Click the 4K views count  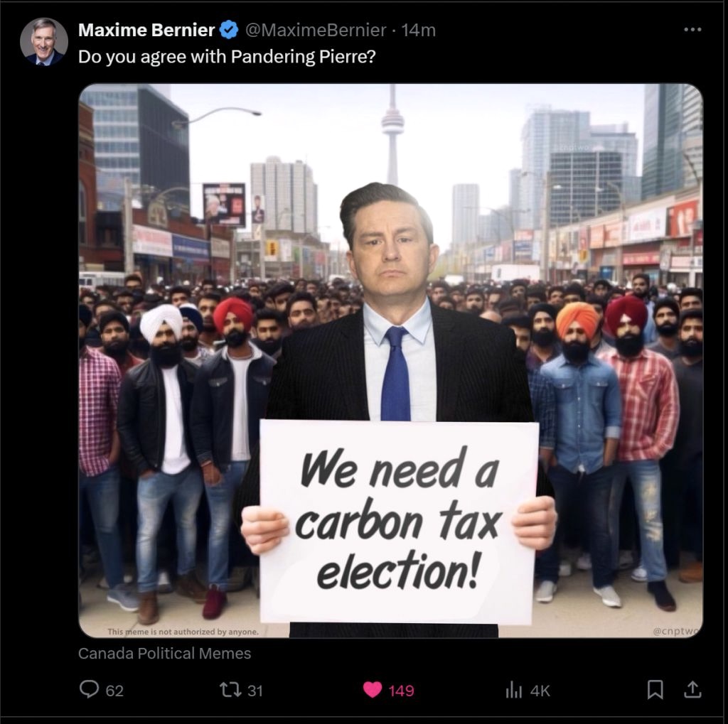pos(540,691)
